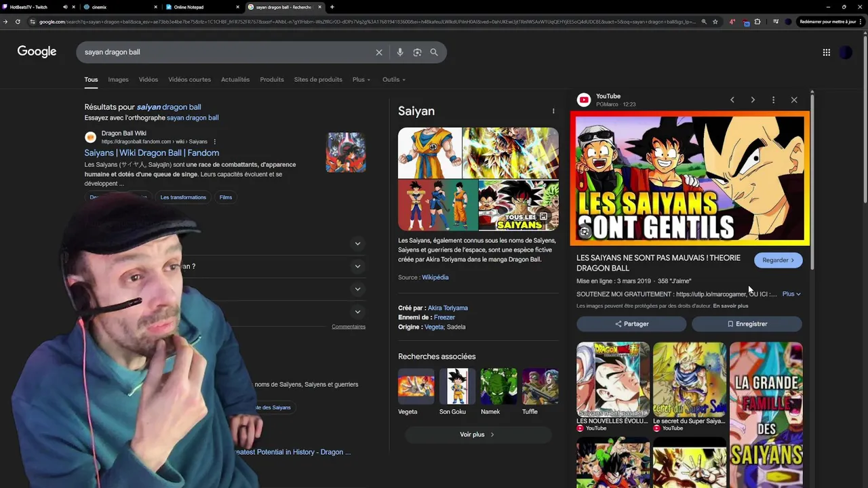Click the YouTube logo in preview panel

point(584,100)
